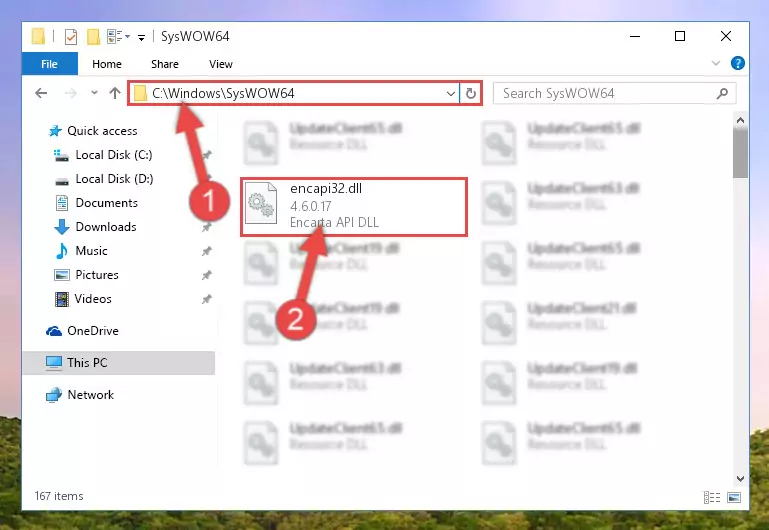Unpin Videos using its pin icon
Viewport: 769px width, 530px height.
click(x=206, y=299)
